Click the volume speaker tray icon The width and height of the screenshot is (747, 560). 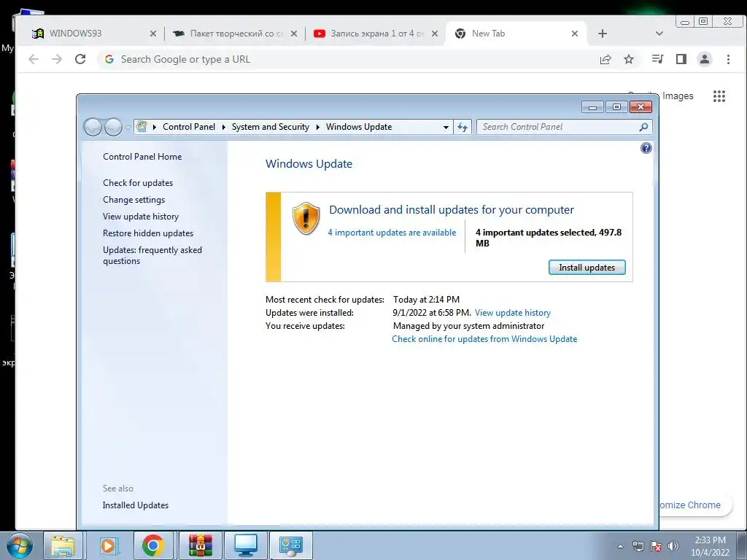[673, 546]
